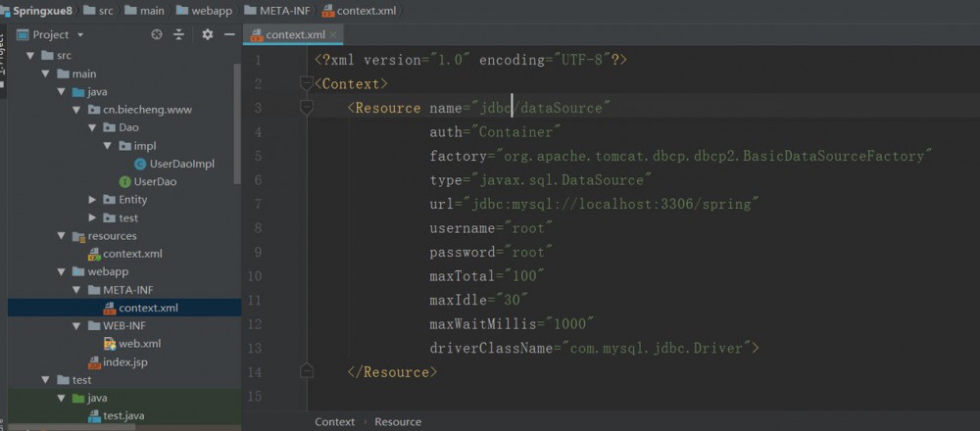This screenshot has width=980, height=431.
Task: Click main in navigation breadcrumb
Action: 153,11
